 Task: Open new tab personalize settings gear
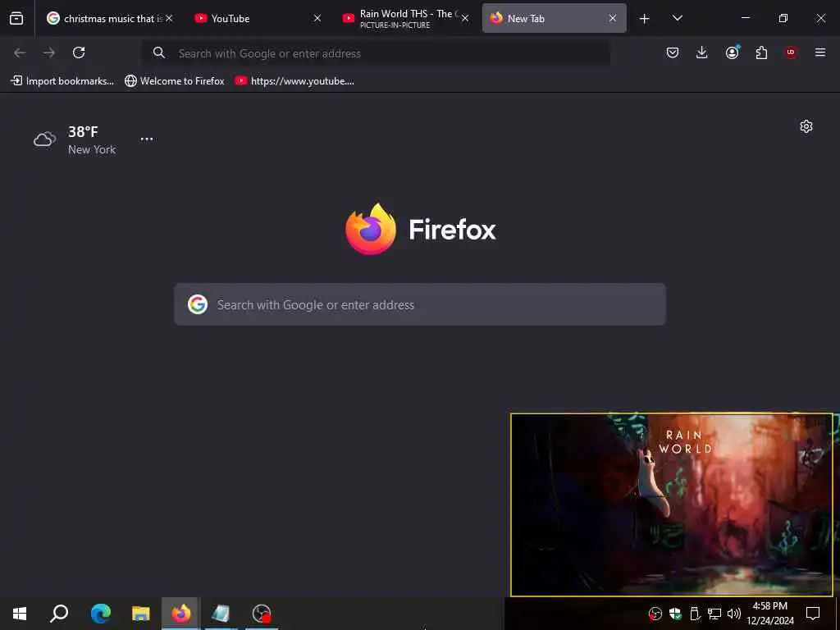[806, 126]
